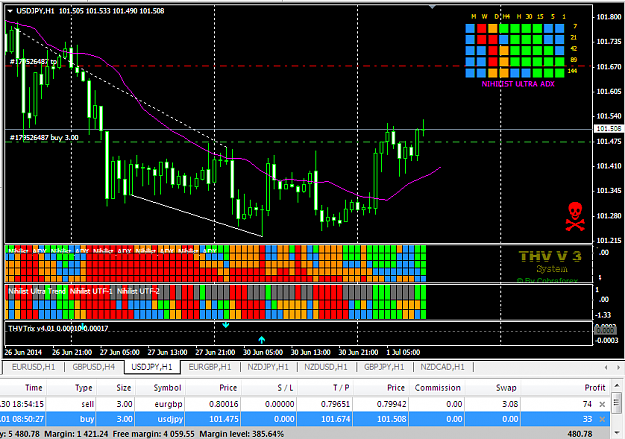Click the #179526487 tp line label

coord(33,61)
